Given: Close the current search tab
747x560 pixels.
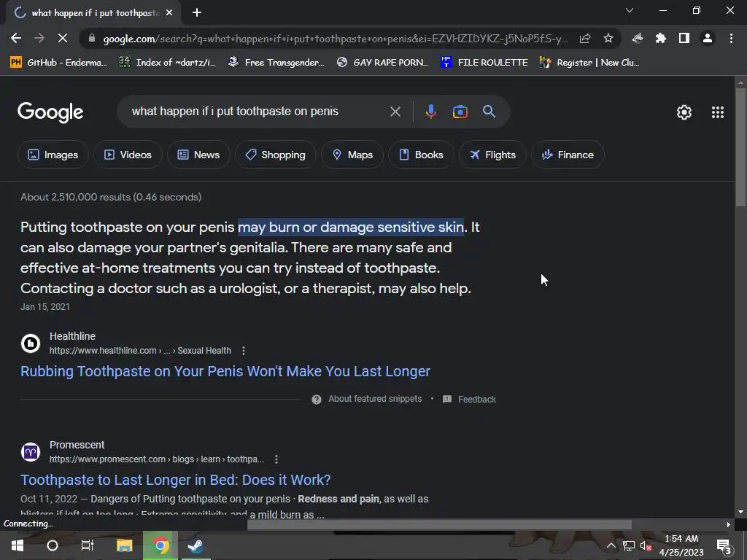Looking at the screenshot, I should click(169, 13).
